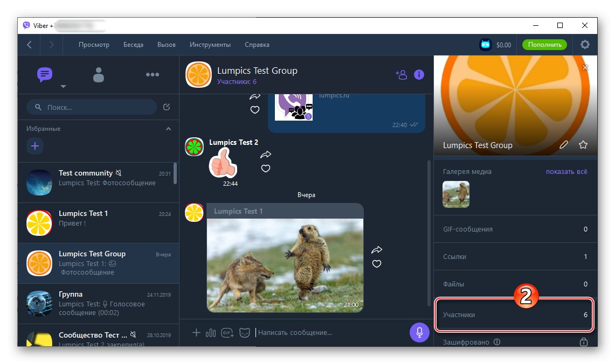Open the Test community chat
Viewport: 615px width, 364px height.
(99, 183)
